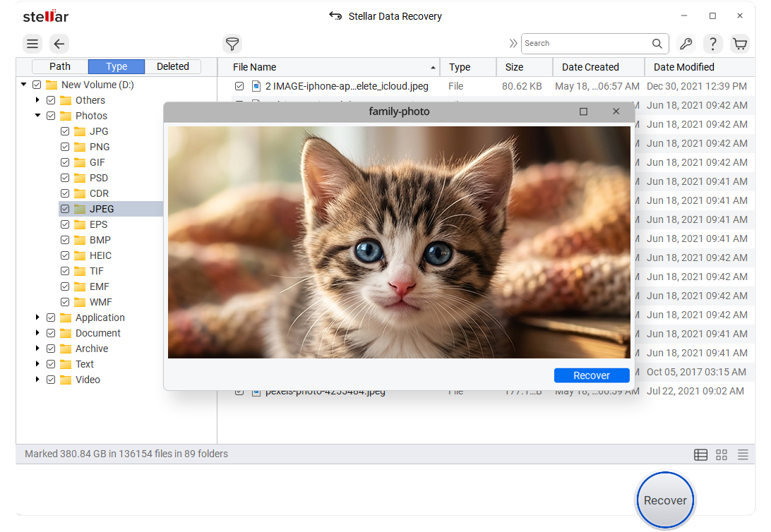Sort by Size column header
The height and width of the screenshot is (532, 771).
tap(524, 67)
